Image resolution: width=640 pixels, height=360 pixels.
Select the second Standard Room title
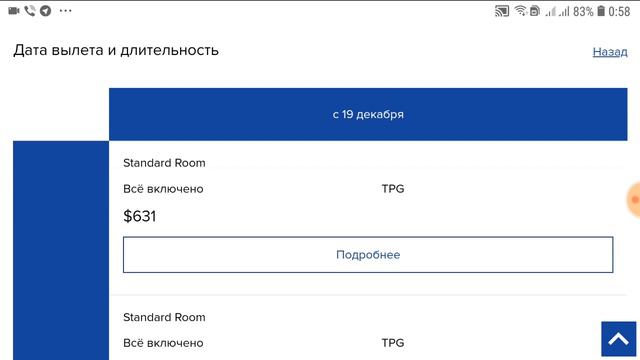(164, 317)
